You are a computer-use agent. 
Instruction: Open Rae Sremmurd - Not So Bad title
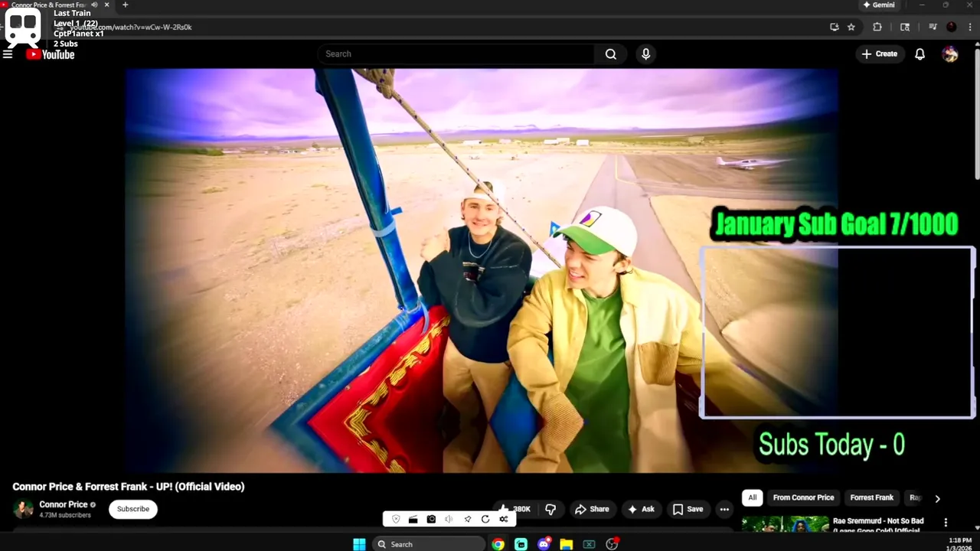pos(878,525)
